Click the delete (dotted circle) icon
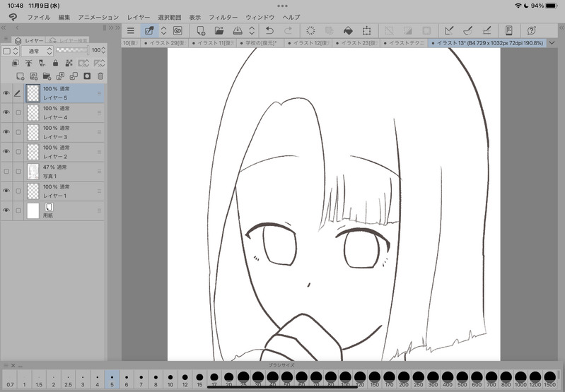The image size is (565, 392). pos(310,30)
